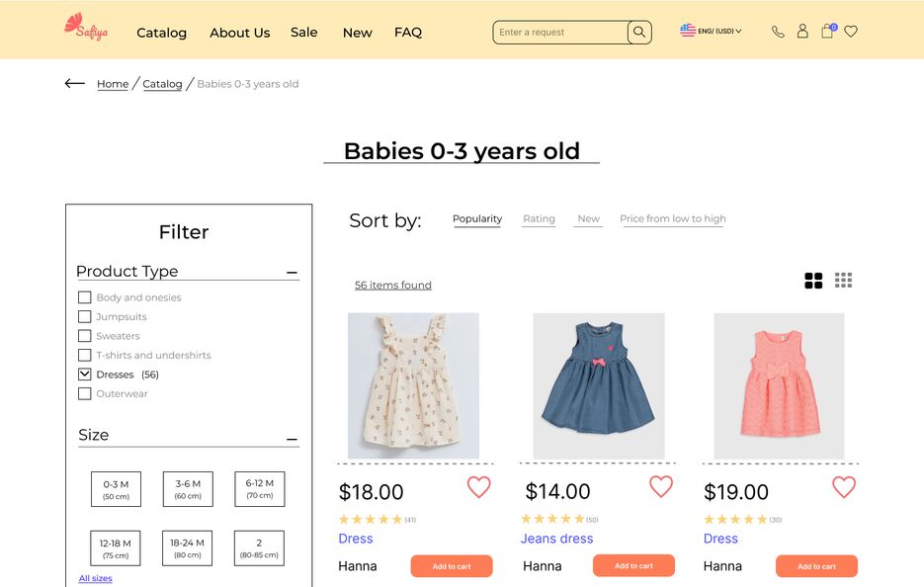Sort by Price from low to high
Screen dimensions: 924x587
pyautogui.click(x=672, y=218)
